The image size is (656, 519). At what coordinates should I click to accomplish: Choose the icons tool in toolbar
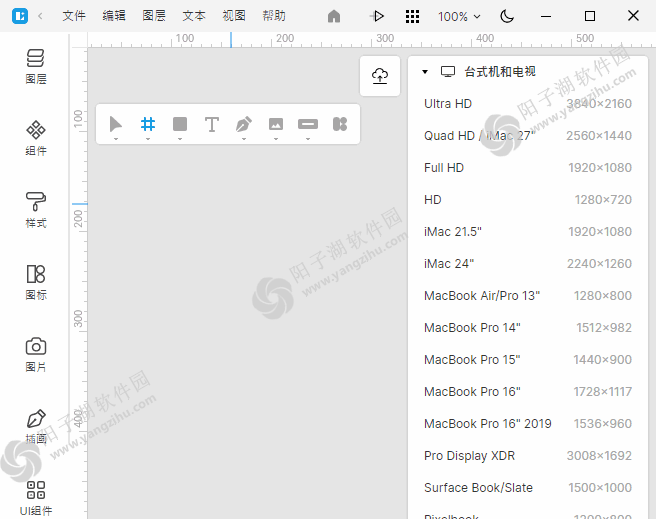pos(340,124)
